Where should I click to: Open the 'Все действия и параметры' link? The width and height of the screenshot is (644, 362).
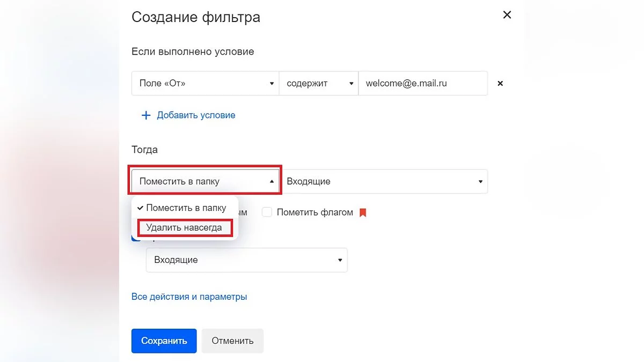[x=189, y=297]
